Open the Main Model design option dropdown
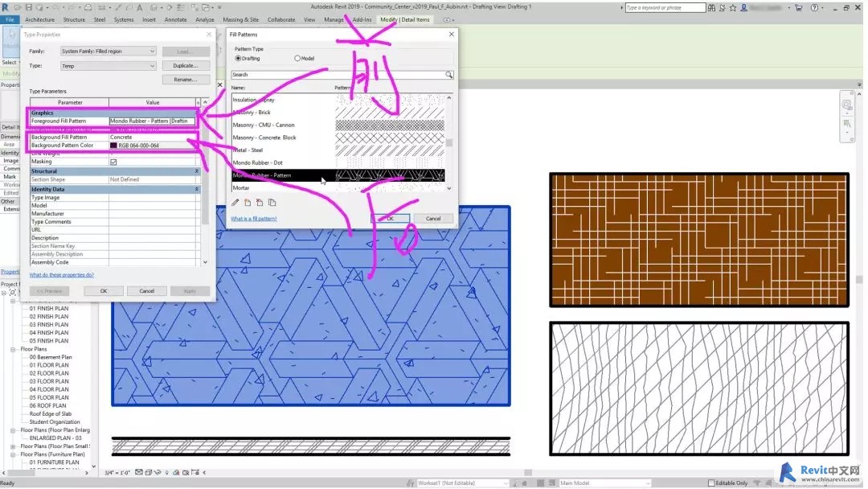 604,483
